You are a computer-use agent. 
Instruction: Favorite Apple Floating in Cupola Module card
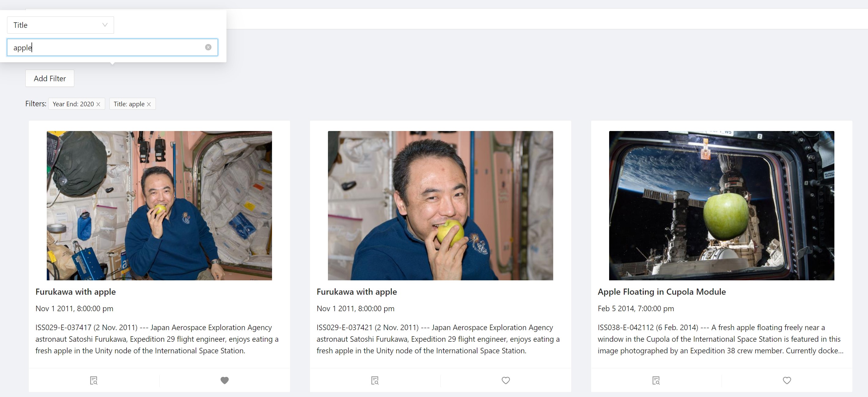pyautogui.click(x=786, y=380)
